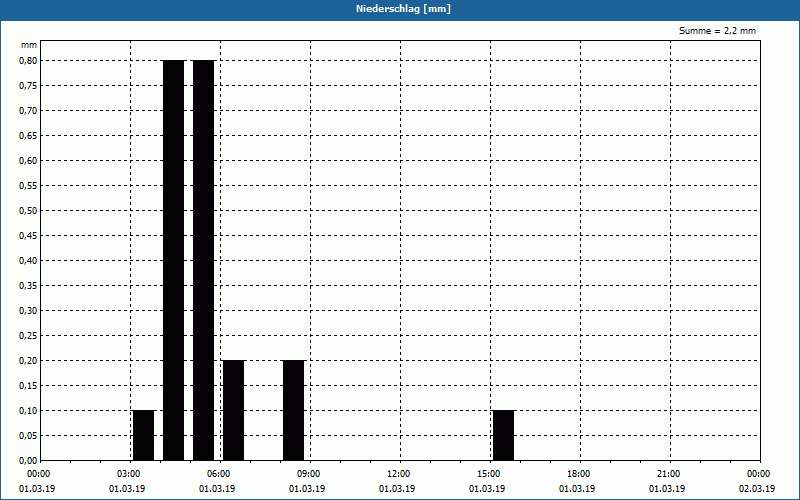Screen dimensions: 800x500
Task: Click the 00:00 label above 02.03.19
Action: point(759,474)
